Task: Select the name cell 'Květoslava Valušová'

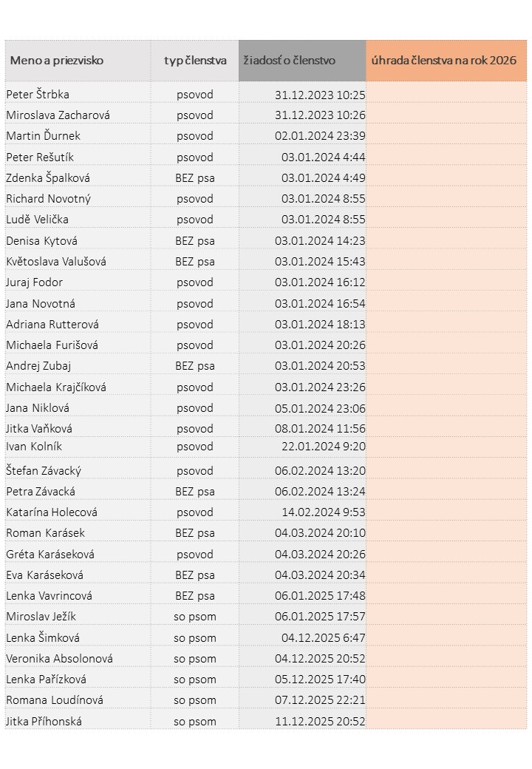Action: pyautogui.click(x=56, y=262)
